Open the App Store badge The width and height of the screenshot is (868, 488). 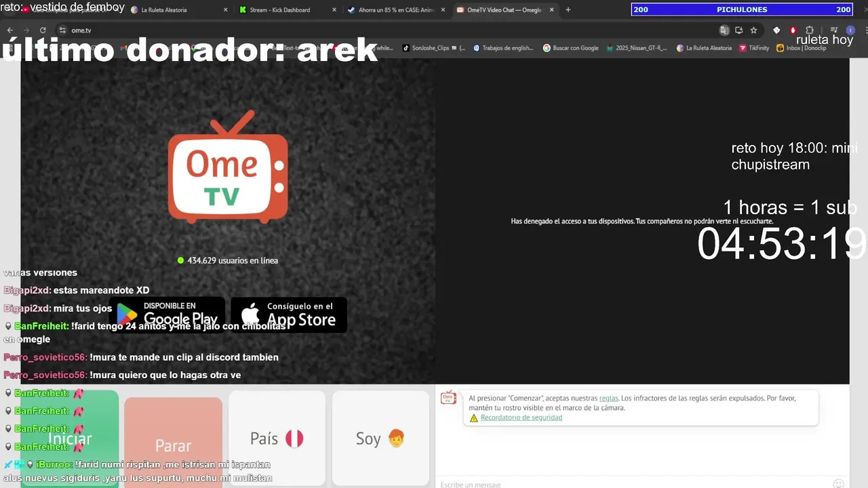289,314
